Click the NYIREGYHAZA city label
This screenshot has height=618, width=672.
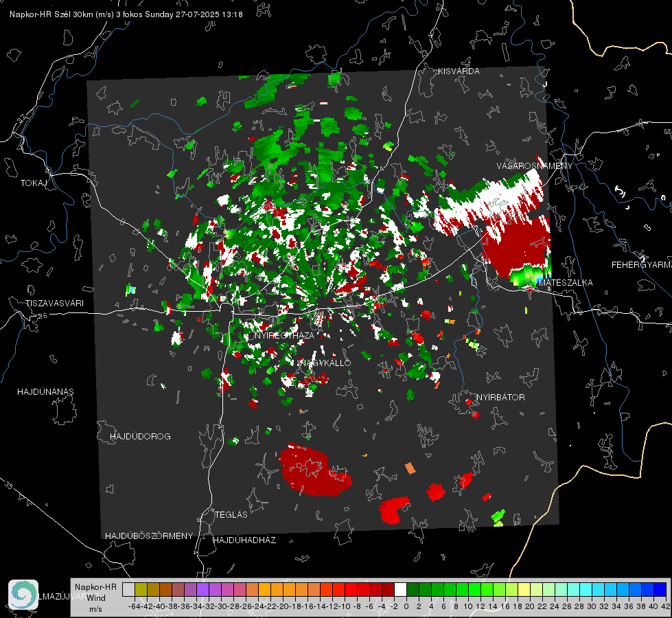click(x=284, y=335)
